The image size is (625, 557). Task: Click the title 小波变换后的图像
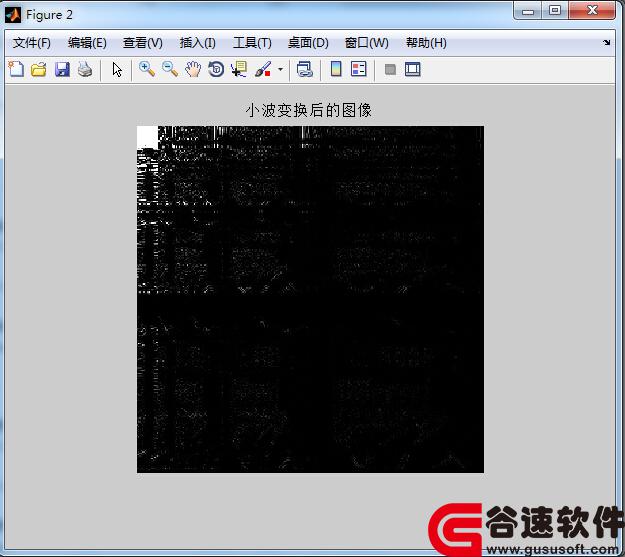pyautogui.click(x=309, y=110)
